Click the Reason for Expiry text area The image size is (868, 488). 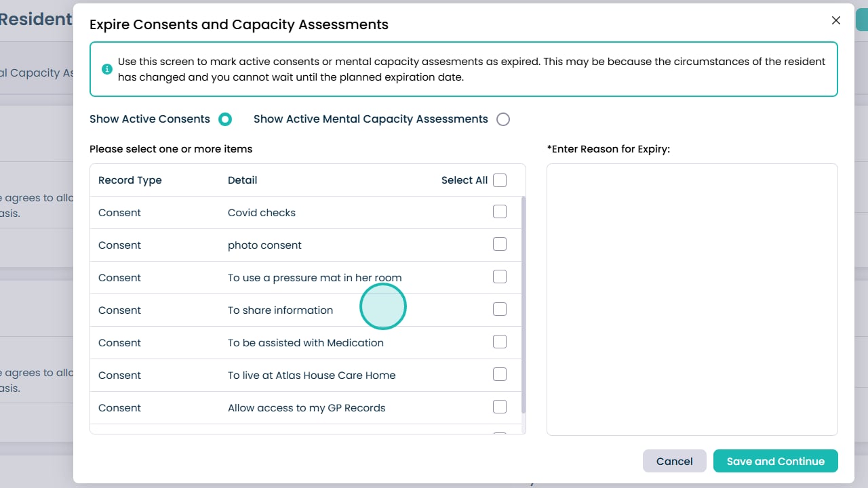[692, 299]
